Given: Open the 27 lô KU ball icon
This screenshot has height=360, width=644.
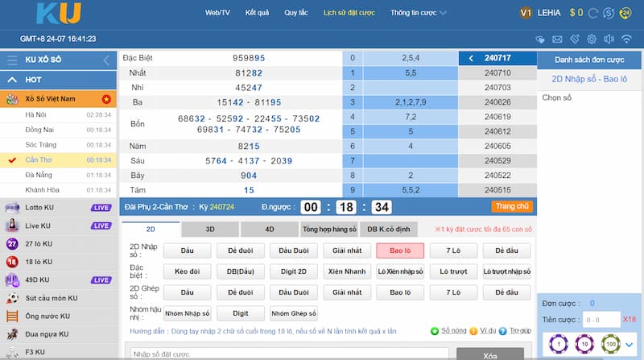Looking at the screenshot, I should 12,244.
